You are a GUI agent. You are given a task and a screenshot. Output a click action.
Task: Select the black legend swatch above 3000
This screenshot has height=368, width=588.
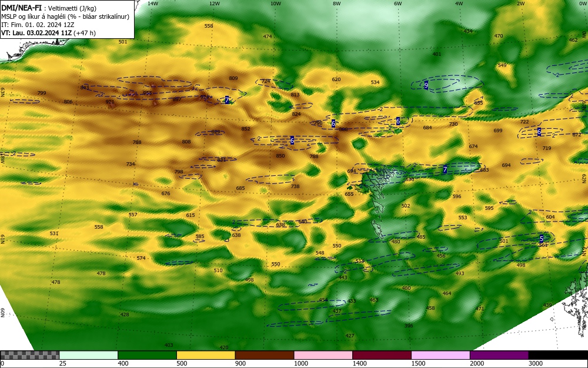(x=558, y=355)
